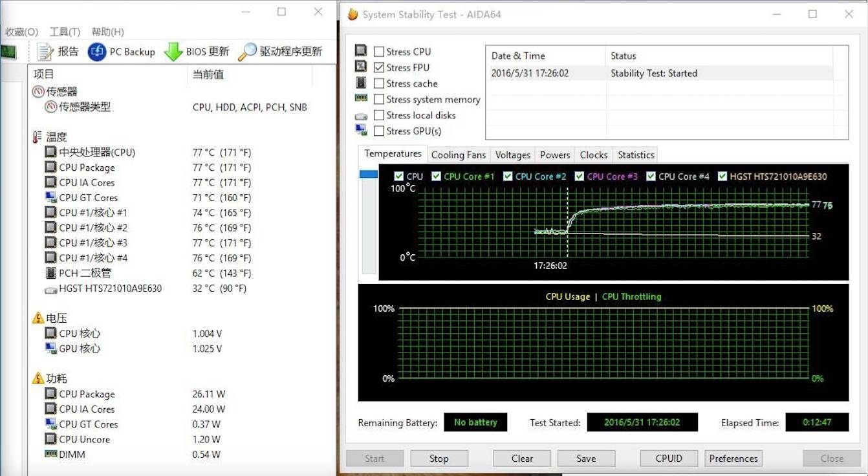The width and height of the screenshot is (868, 476).
Task: Uncheck the Stress FPU option
Action: point(379,67)
